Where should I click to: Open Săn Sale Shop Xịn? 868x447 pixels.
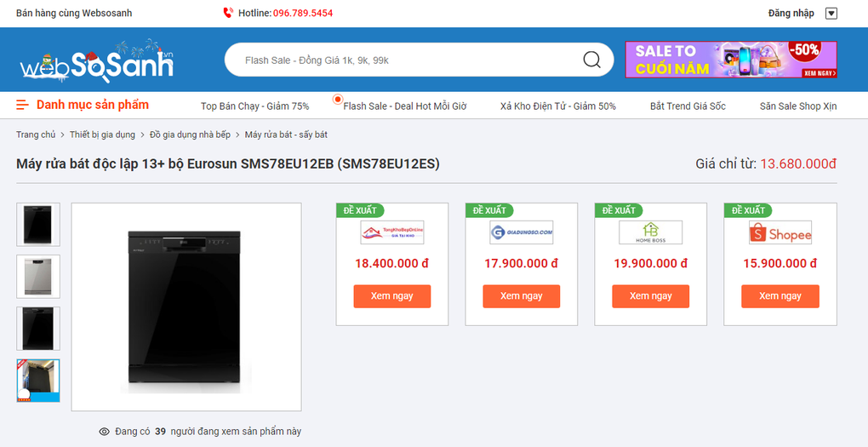[x=798, y=106]
